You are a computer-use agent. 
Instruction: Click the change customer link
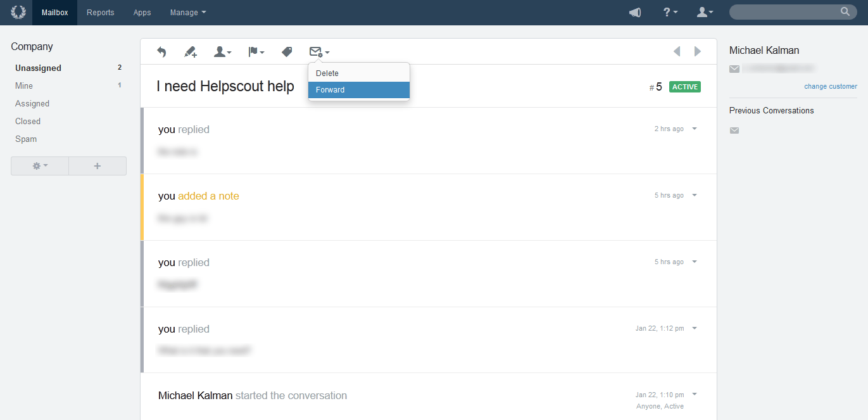(831, 86)
